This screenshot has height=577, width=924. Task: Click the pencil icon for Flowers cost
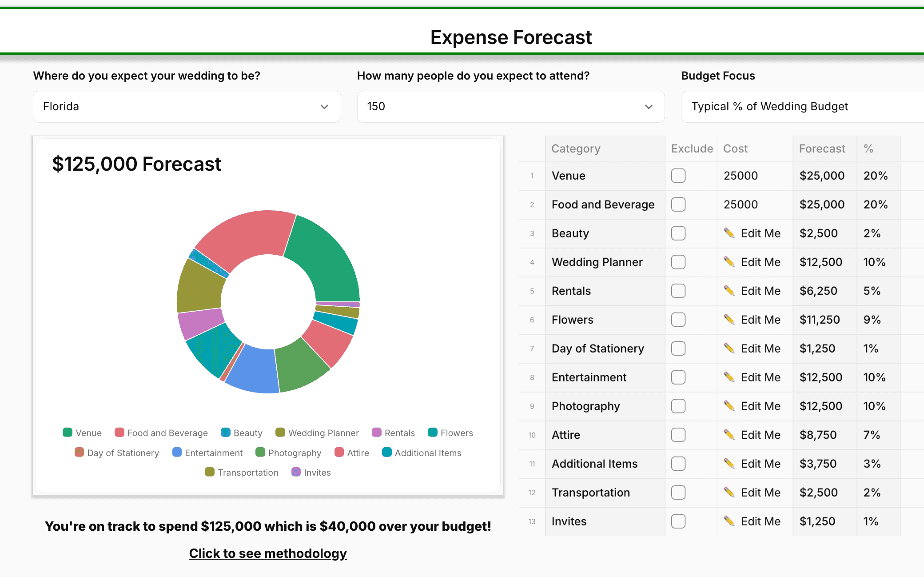(729, 319)
